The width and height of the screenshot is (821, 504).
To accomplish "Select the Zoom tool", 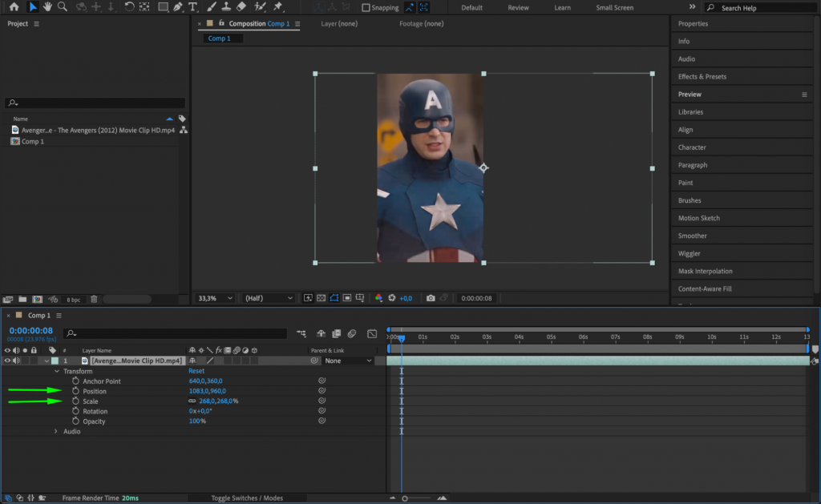I will click(60, 7).
